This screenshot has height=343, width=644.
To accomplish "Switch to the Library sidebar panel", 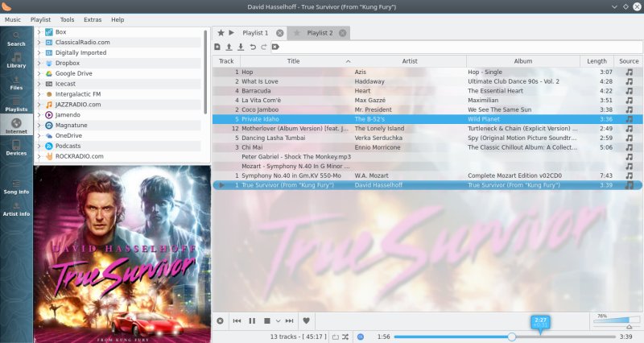I will pyautogui.click(x=16, y=60).
